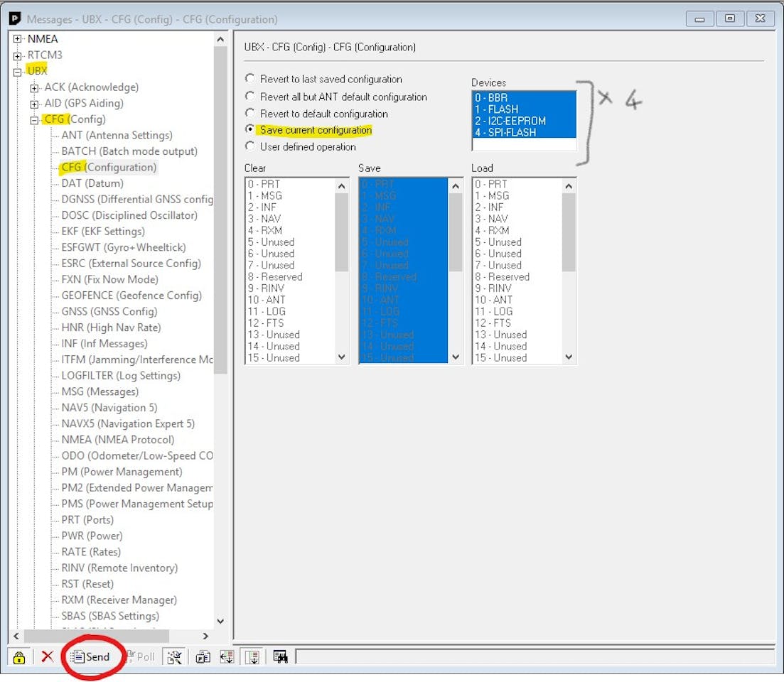Screen dimensions: 784x682
Task: Click the toolbar icon with red and green arrows
Action: click(x=227, y=656)
